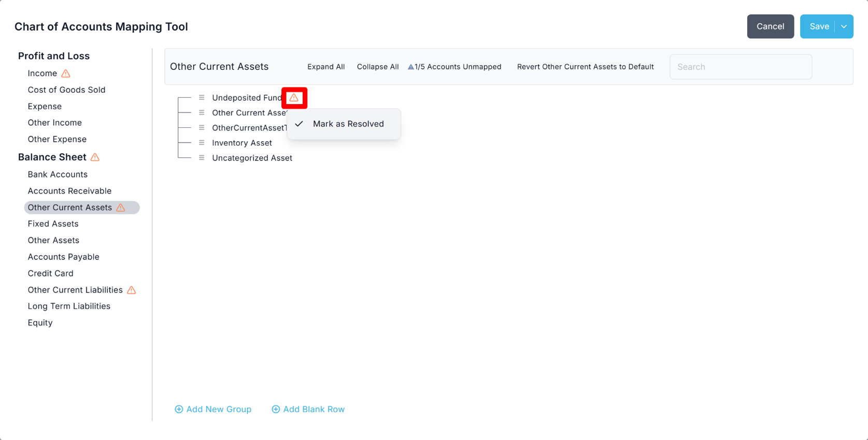
Task: Click plus icon of Add New Group
Action: coord(179,409)
